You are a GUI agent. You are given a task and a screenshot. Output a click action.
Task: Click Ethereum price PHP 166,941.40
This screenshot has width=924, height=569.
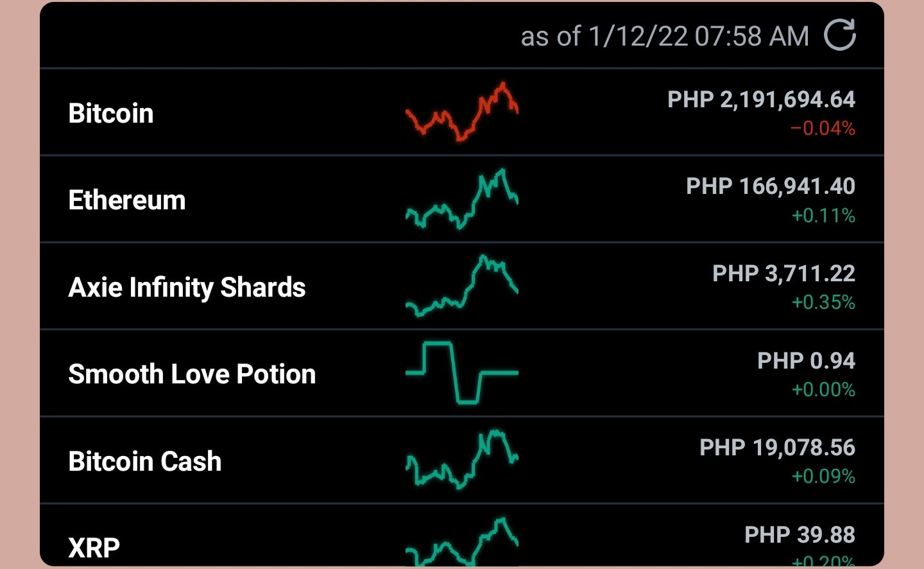point(771,186)
